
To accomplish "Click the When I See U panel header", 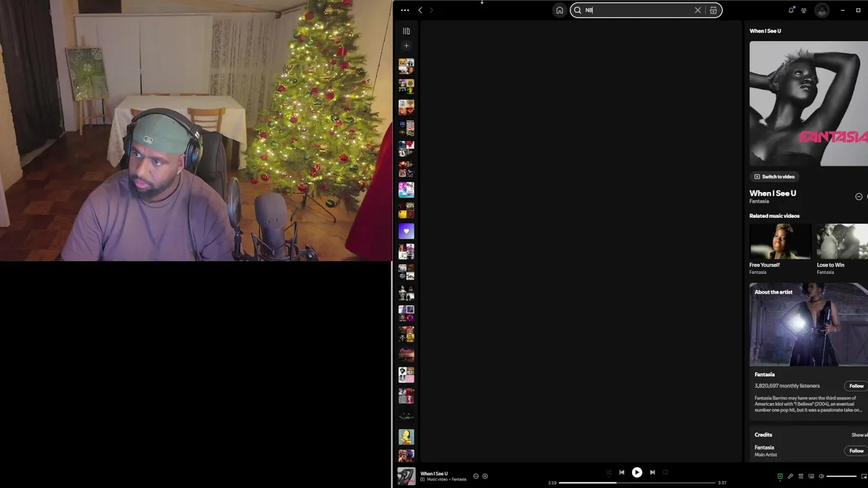I will pyautogui.click(x=765, y=31).
